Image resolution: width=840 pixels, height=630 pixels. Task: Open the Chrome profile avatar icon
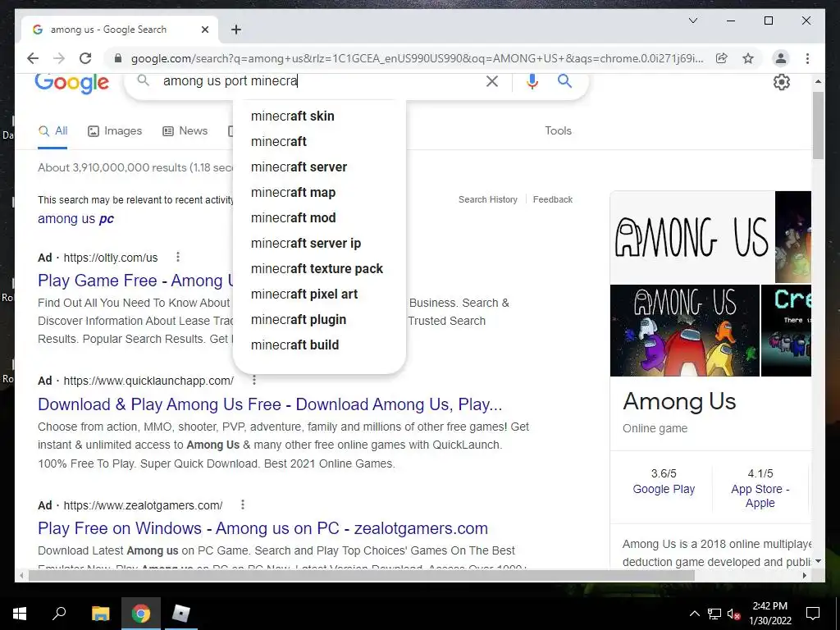[781, 58]
